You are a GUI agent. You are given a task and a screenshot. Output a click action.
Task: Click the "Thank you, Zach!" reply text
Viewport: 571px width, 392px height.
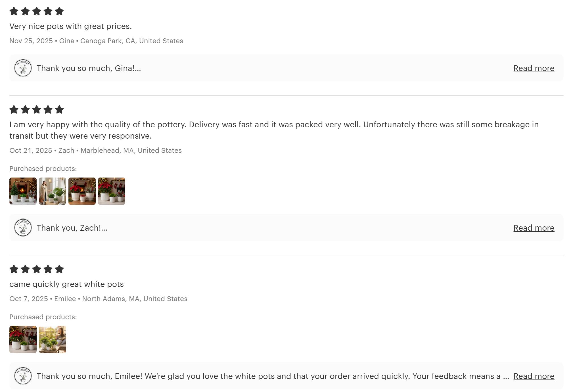click(72, 228)
